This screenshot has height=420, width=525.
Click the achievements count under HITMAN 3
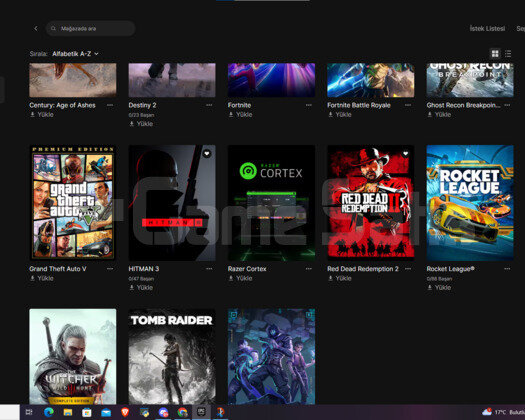pyautogui.click(x=141, y=279)
